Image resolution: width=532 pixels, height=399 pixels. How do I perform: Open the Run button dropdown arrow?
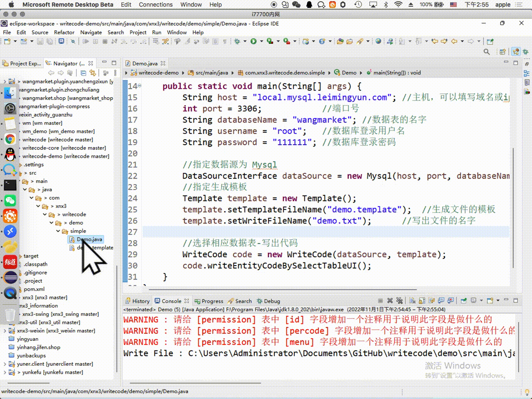(x=261, y=41)
